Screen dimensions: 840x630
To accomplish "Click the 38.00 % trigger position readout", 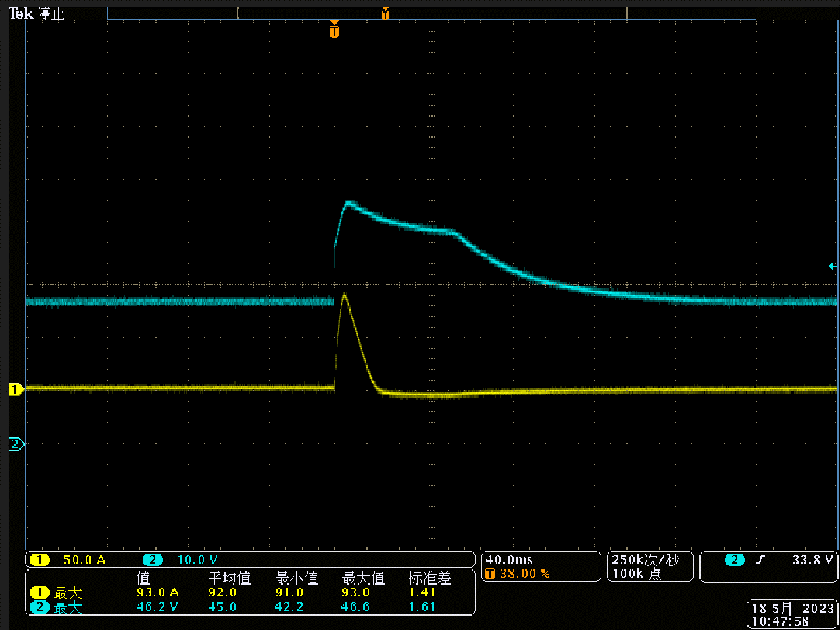I will [x=524, y=574].
